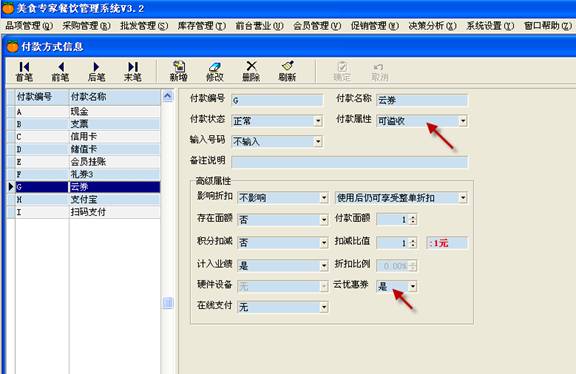The width and height of the screenshot is (576, 374).
Task: Open the 系统设置 menu
Action: pyautogui.click(x=490, y=26)
